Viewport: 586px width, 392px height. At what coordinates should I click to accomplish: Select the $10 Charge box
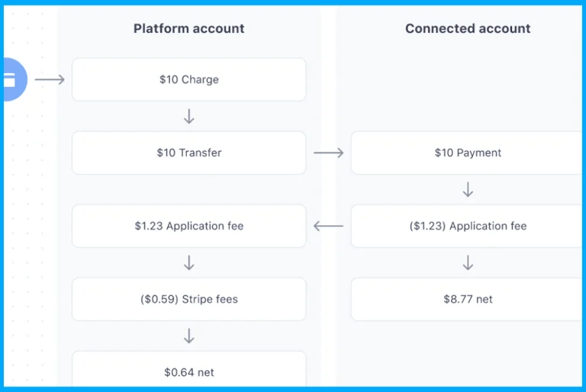pyautogui.click(x=189, y=79)
